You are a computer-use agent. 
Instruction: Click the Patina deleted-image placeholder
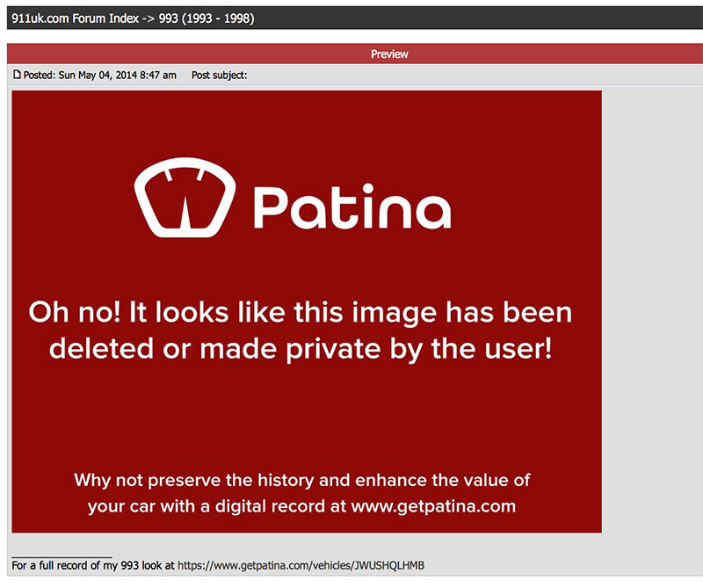[x=307, y=312]
